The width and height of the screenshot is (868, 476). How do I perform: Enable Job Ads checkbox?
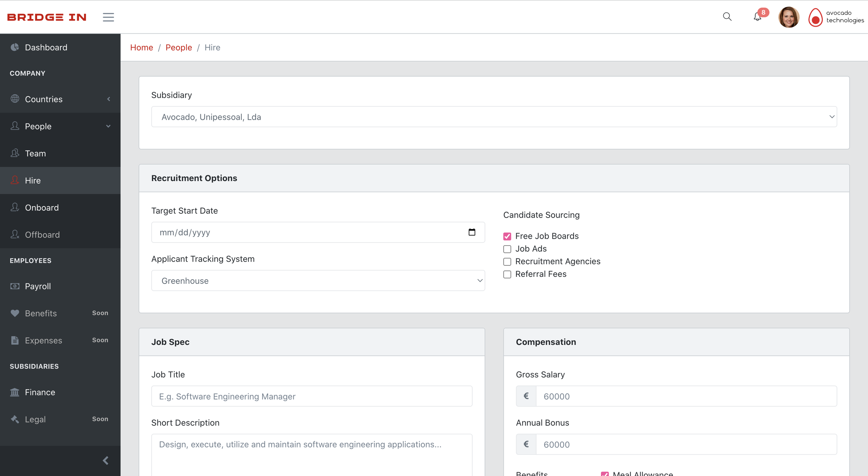[x=507, y=249]
